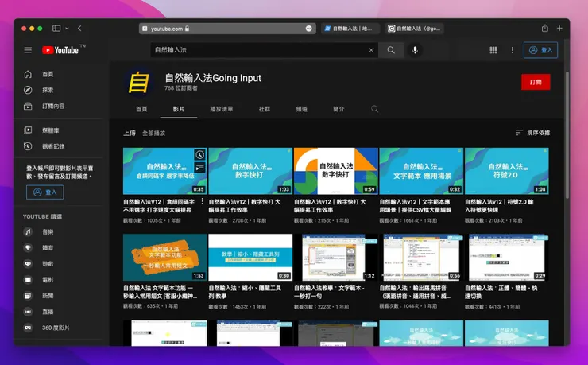The height and width of the screenshot is (365, 588).
Task: Select the 影片 tab
Action: tap(179, 109)
